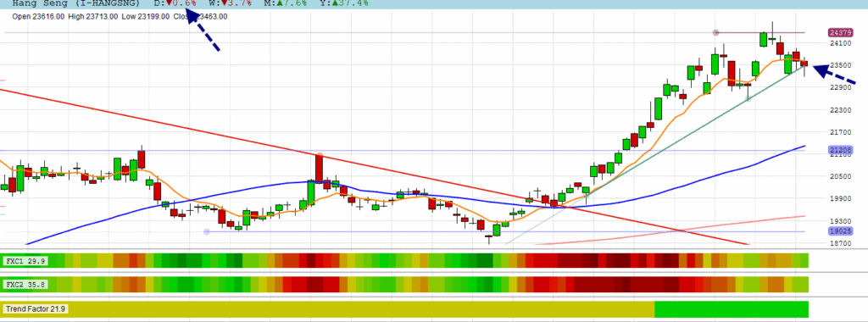Click the latest red candle touching the green trendline
This screenshot has height=322, width=868.
tap(804, 64)
